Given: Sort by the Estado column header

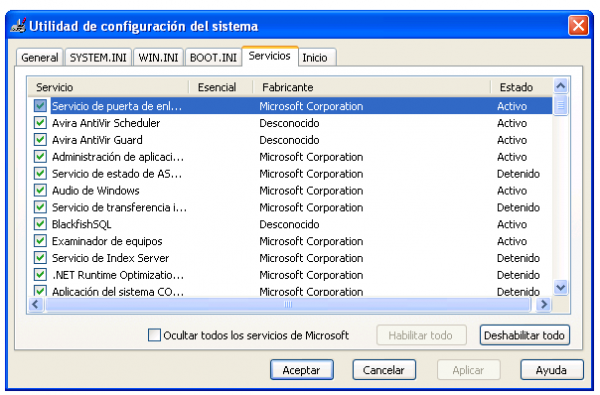Looking at the screenshot, I should coord(522,87).
